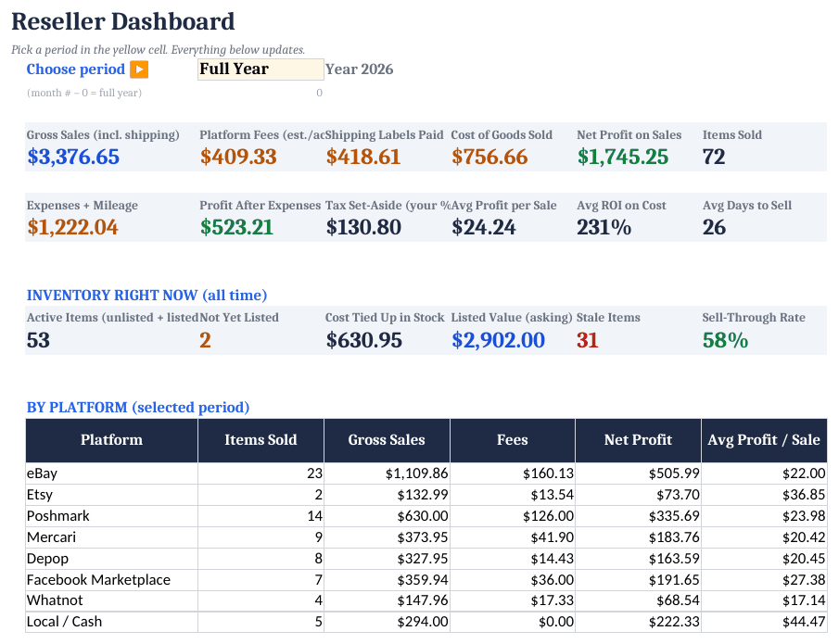Click the Fees column header

(513, 440)
